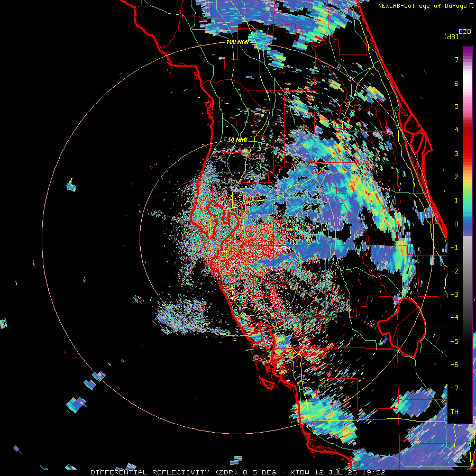Click the -5 dB value on the scale

[x=454, y=342]
